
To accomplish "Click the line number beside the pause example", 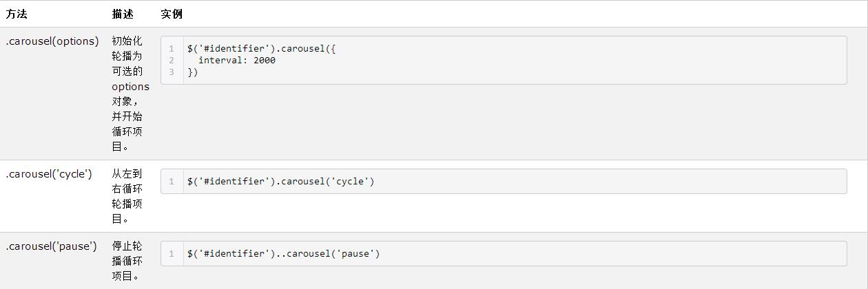I will coord(172,254).
